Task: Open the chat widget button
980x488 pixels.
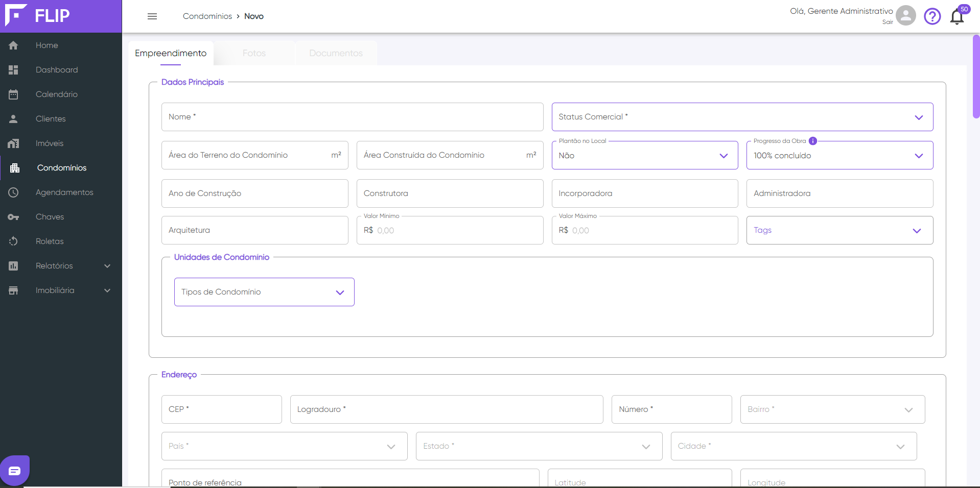Action: [15, 470]
